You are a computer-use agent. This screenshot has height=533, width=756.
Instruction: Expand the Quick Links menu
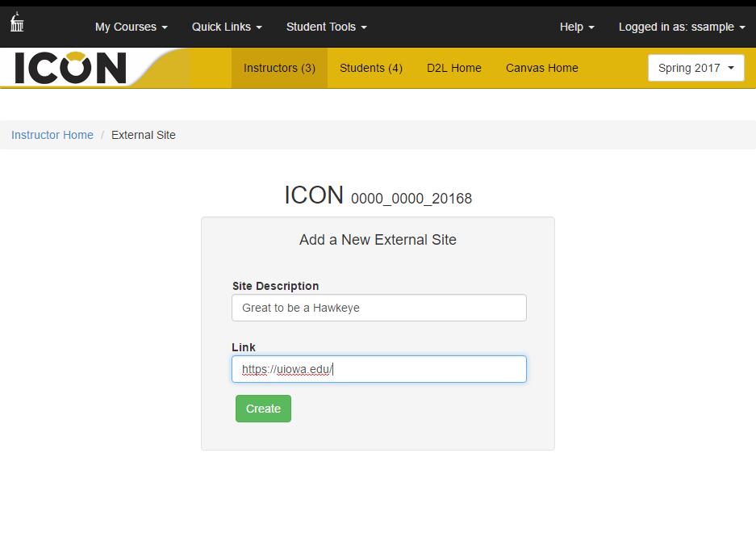coord(227,27)
